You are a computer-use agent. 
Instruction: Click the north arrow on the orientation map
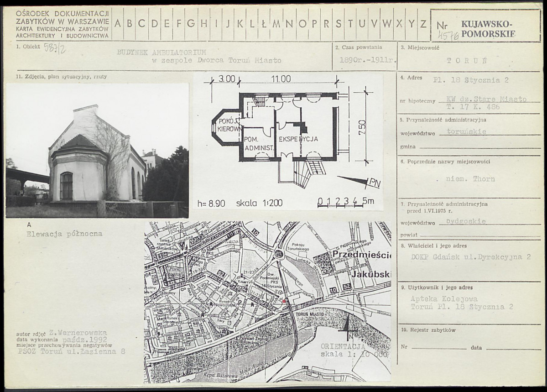[348, 328]
